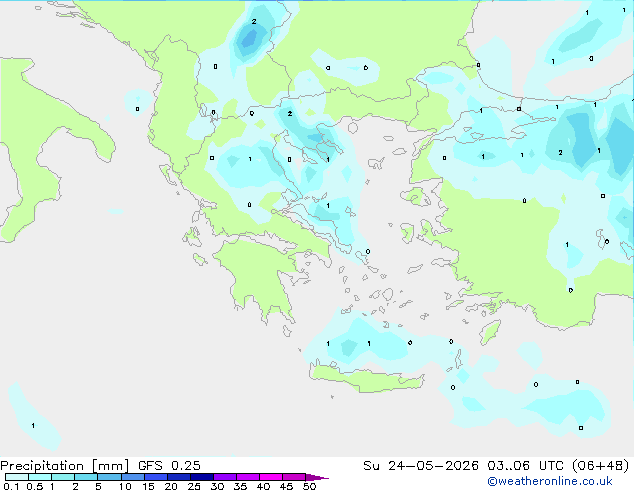This screenshot has height=490, width=634.
Task: Click the date 'Su 24-05-2026'
Action: point(421,465)
